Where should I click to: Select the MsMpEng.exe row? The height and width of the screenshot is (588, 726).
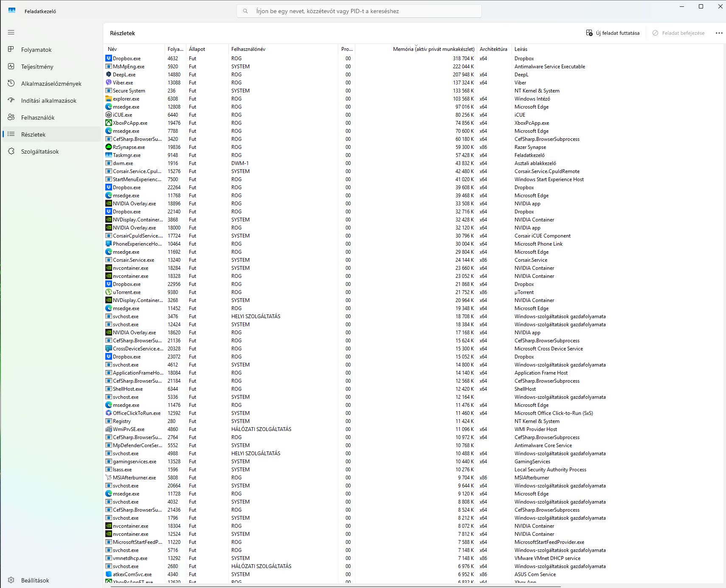tap(413, 67)
